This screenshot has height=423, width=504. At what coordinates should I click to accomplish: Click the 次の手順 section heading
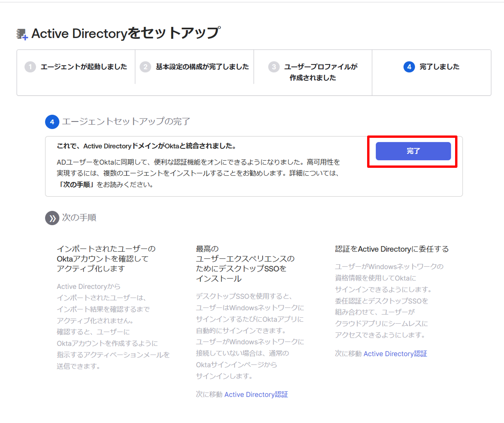click(79, 217)
